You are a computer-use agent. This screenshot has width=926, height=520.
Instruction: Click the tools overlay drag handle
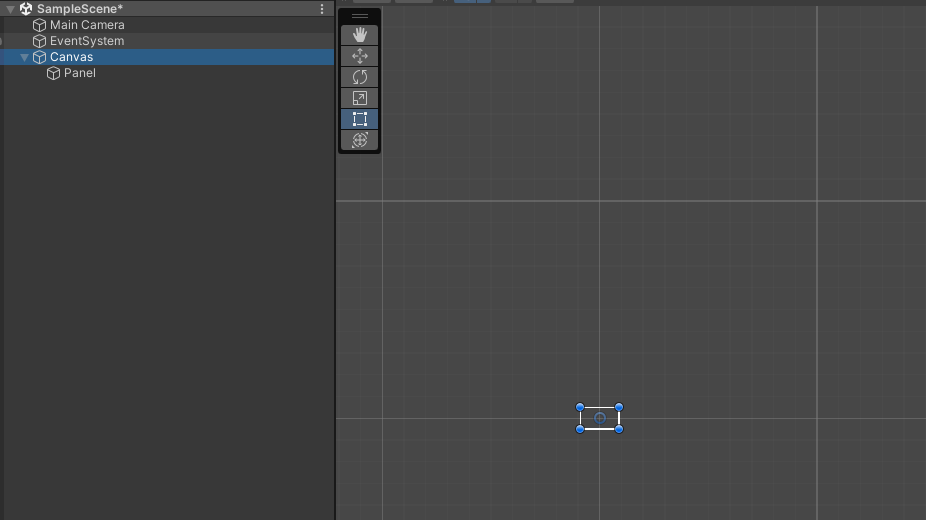[x=360, y=16]
